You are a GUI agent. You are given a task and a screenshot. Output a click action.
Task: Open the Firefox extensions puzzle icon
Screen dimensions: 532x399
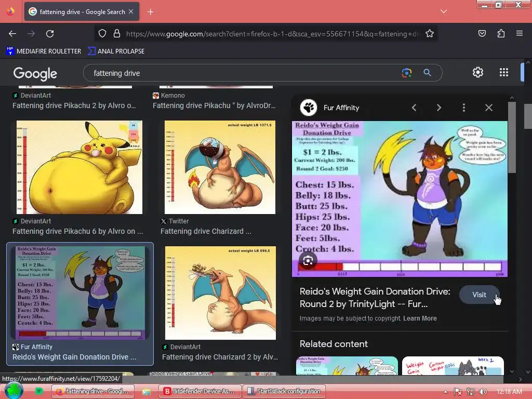501,33
